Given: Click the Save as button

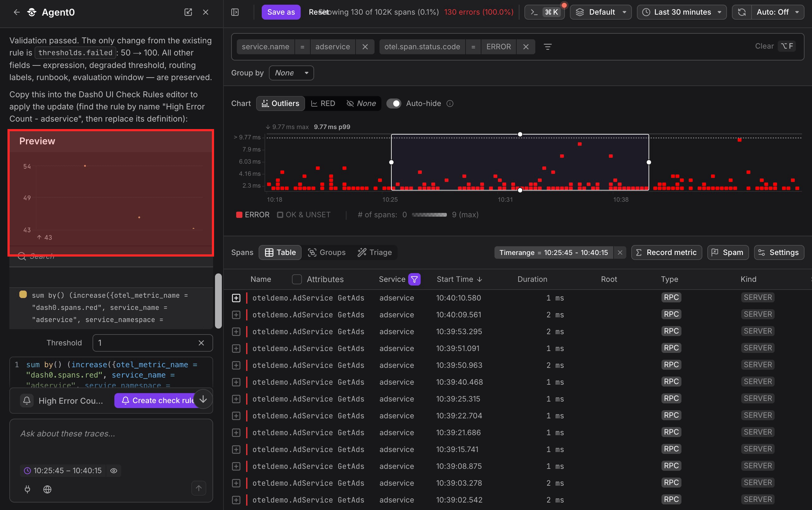Looking at the screenshot, I should [281, 12].
